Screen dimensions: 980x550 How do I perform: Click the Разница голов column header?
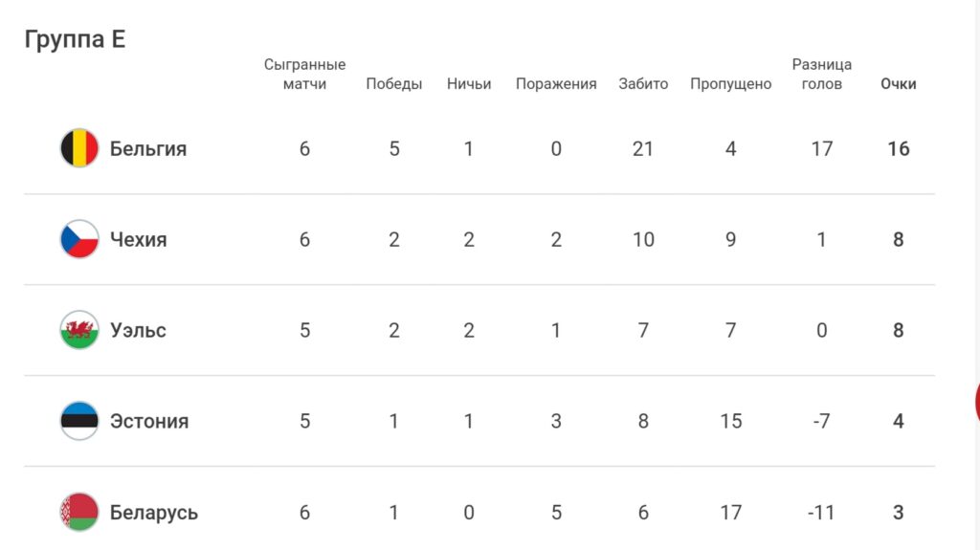pyautogui.click(x=822, y=74)
